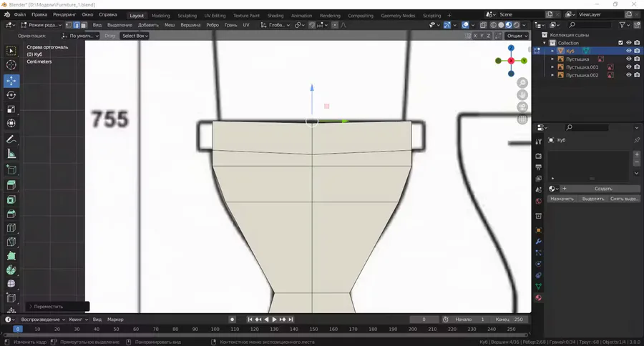Open the Material properties tab
Viewport: 644px width, 346px height.
coord(538,297)
